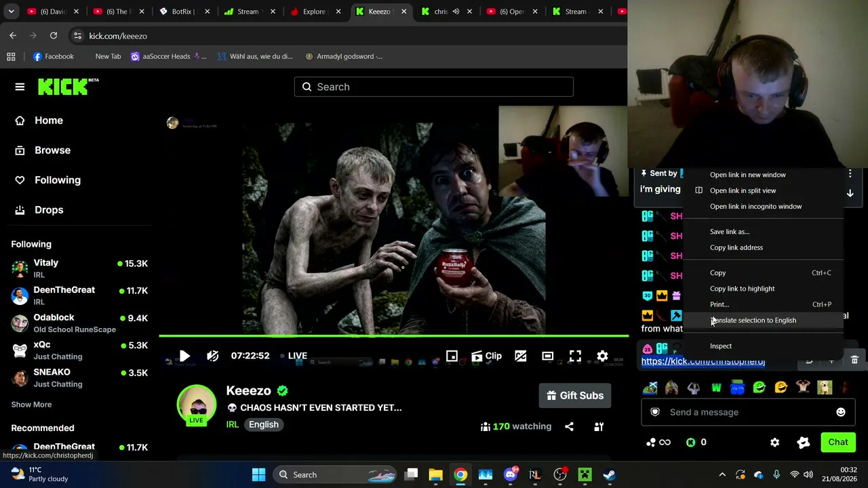868x488 pixels.
Task: Unmute the stream volume icon
Action: point(213,356)
